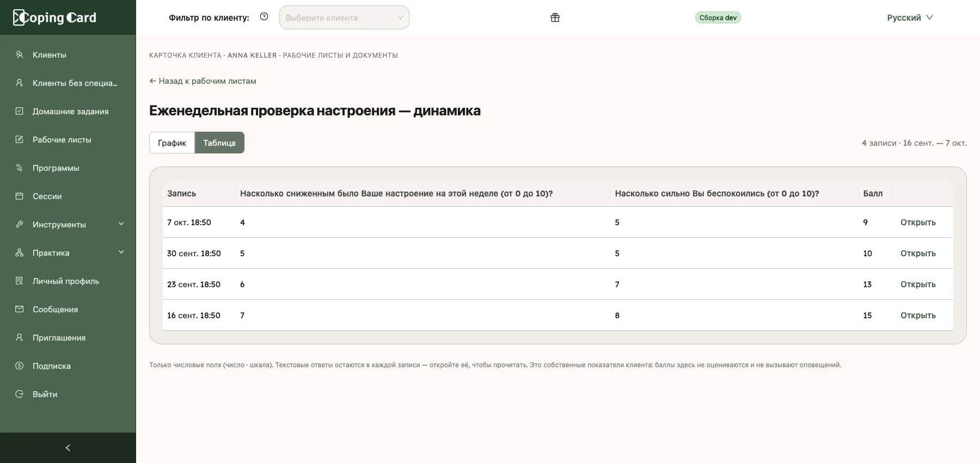This screenshot has width=980, height=463.
Task: Click the Домашние задания checkbox icon
Action: (20, 111)
